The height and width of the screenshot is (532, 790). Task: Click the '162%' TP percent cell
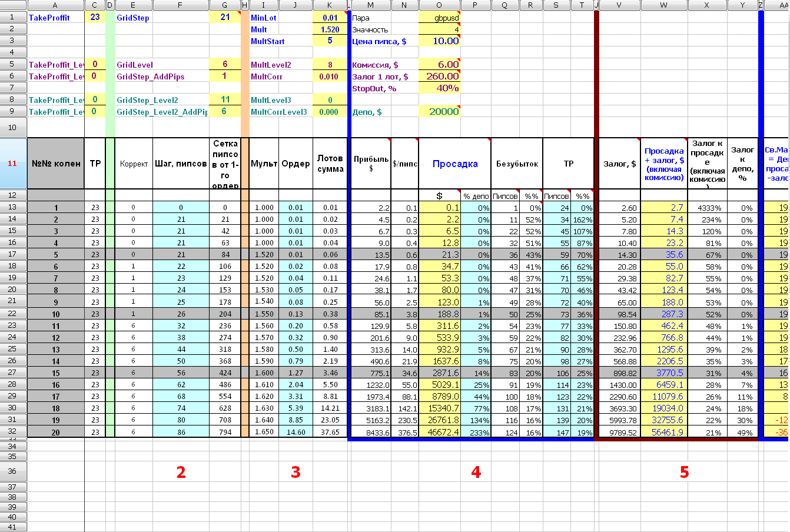tap(582, 220)
